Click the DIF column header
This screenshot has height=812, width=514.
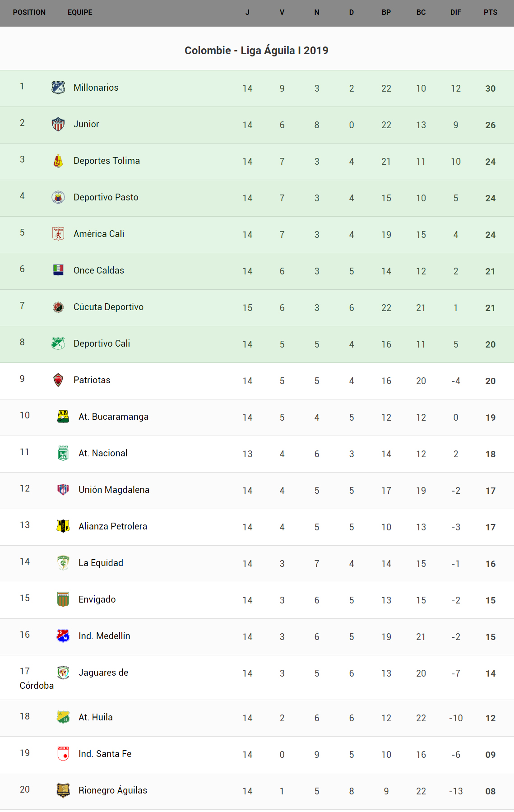pos(455,13)
